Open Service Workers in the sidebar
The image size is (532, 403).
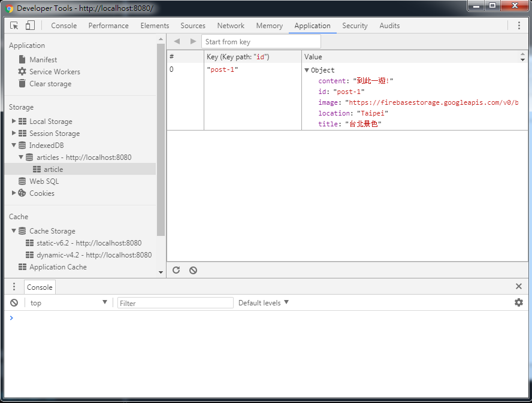pos(55,72)
